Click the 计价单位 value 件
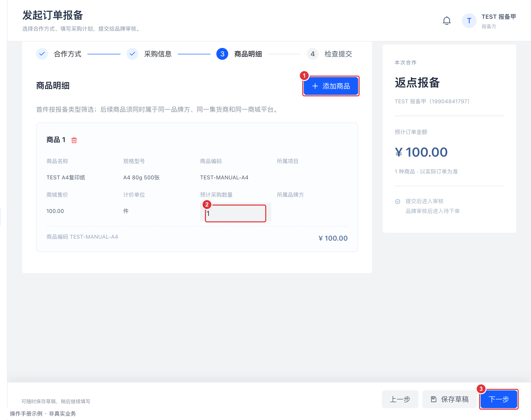The width and height of the screenshot is (531, 420). 126,211
